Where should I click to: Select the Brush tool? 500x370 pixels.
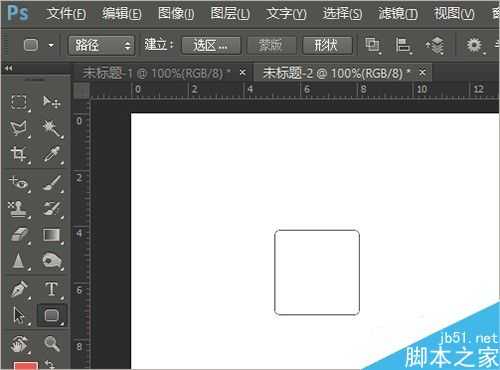pos(52,183)
